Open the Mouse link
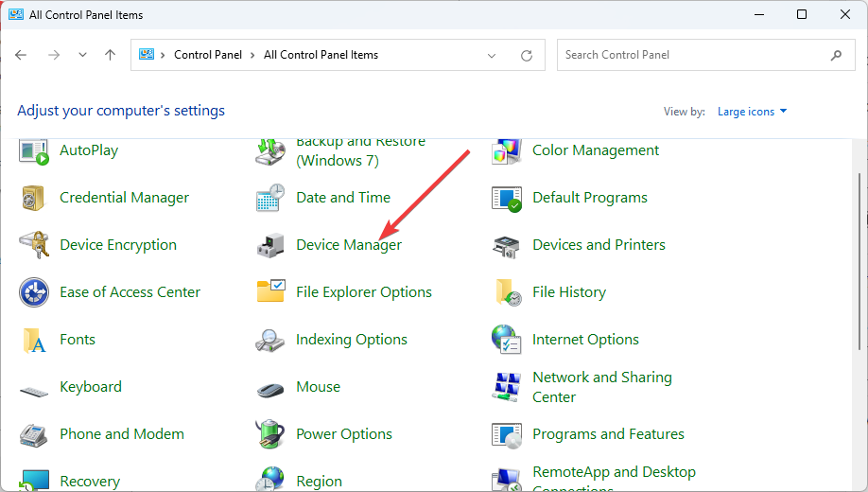 319,387
